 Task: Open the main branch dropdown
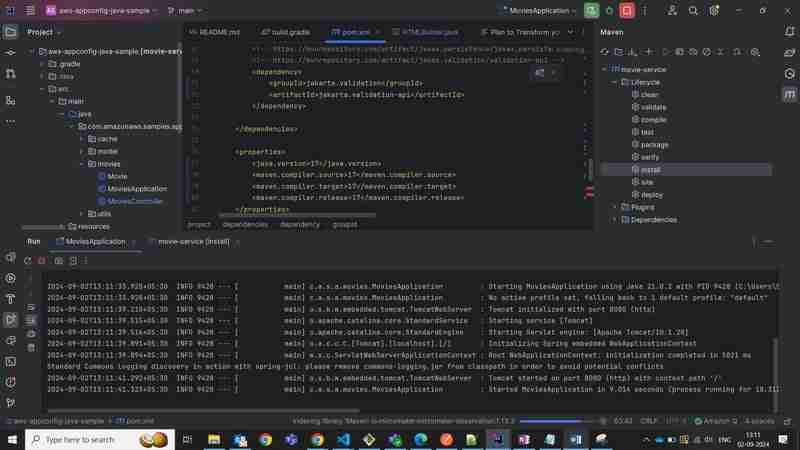(185, 10)
